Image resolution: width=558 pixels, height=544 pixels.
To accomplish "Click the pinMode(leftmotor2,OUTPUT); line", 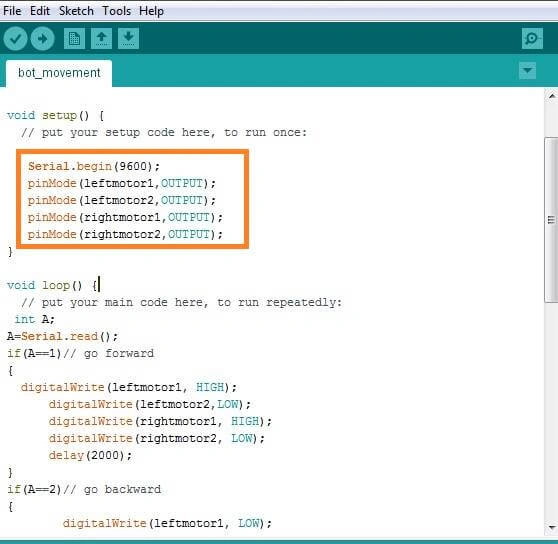I will pyautogui.click(x=122, y=200).
